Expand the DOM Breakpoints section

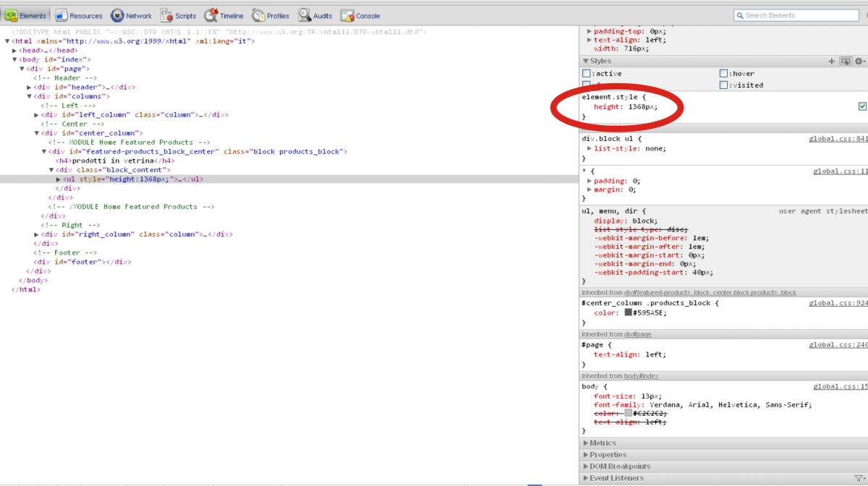[x=619, y=466]
